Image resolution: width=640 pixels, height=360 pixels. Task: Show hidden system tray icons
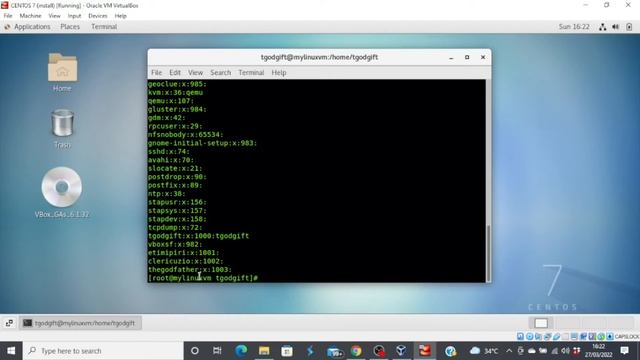(x=509, y=351)
